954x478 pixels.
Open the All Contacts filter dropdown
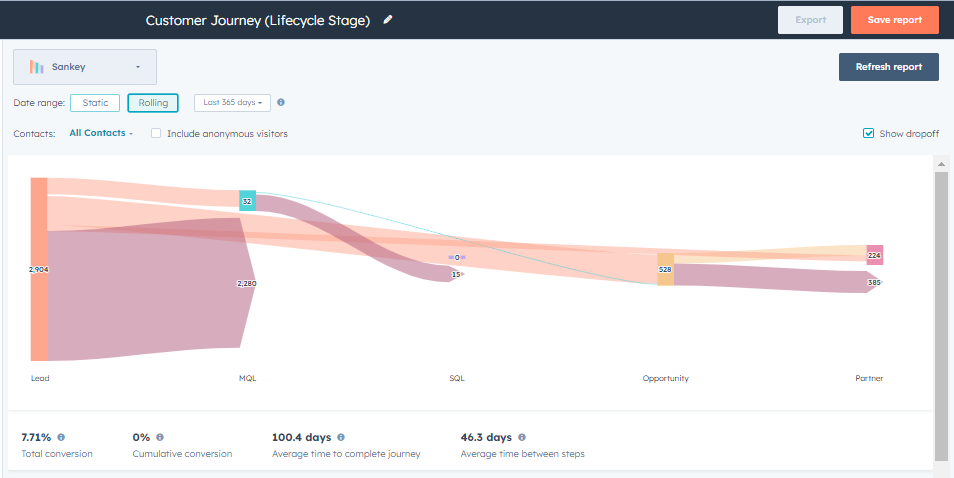tap(101, 133)
